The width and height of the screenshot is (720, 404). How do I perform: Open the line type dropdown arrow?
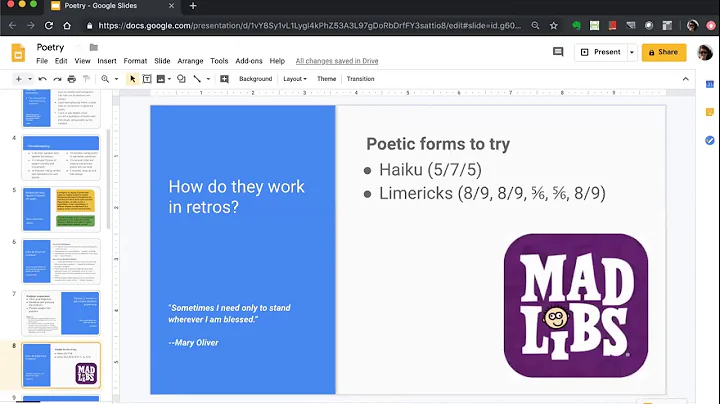[208, 79]
